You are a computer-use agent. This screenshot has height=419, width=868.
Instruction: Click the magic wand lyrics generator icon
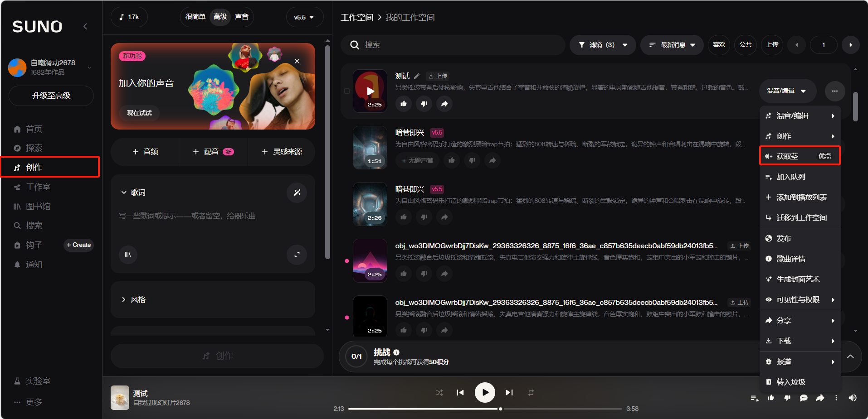click(297, 193)
